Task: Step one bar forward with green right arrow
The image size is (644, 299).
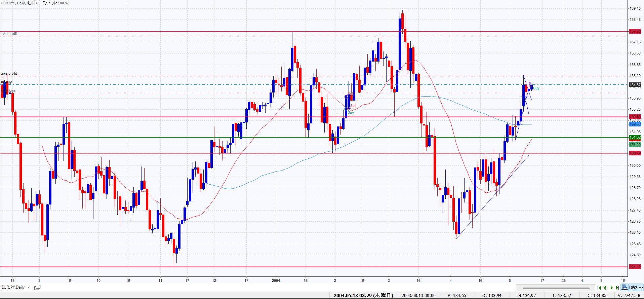Action: [611, 288]
